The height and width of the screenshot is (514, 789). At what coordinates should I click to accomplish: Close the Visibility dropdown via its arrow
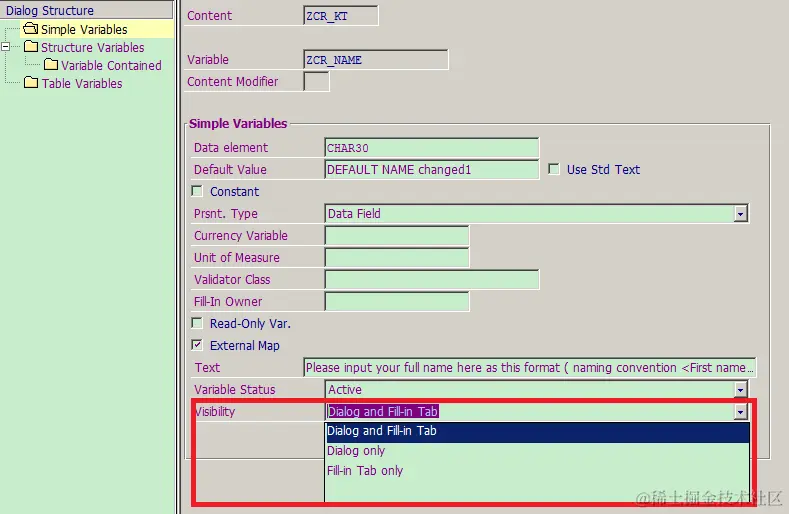click(740, 411)
